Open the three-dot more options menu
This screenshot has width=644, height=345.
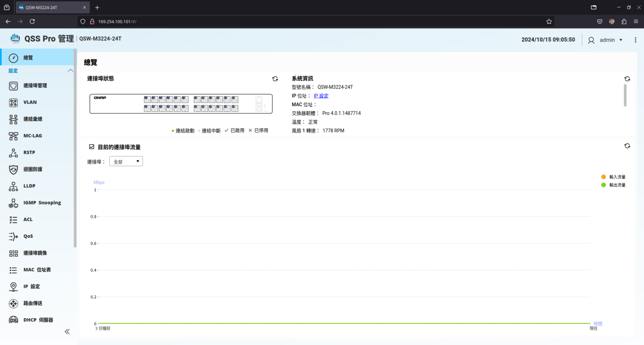(636, 40)
